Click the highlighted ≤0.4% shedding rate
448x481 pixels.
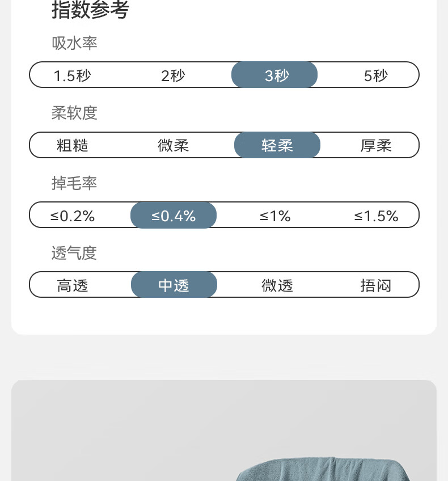tap(174, 215)
